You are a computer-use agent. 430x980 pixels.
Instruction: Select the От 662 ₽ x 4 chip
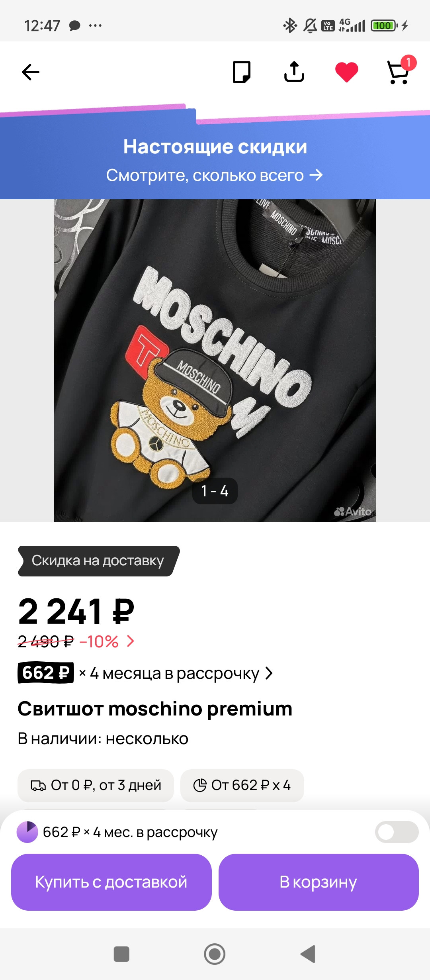coord(242,785)
